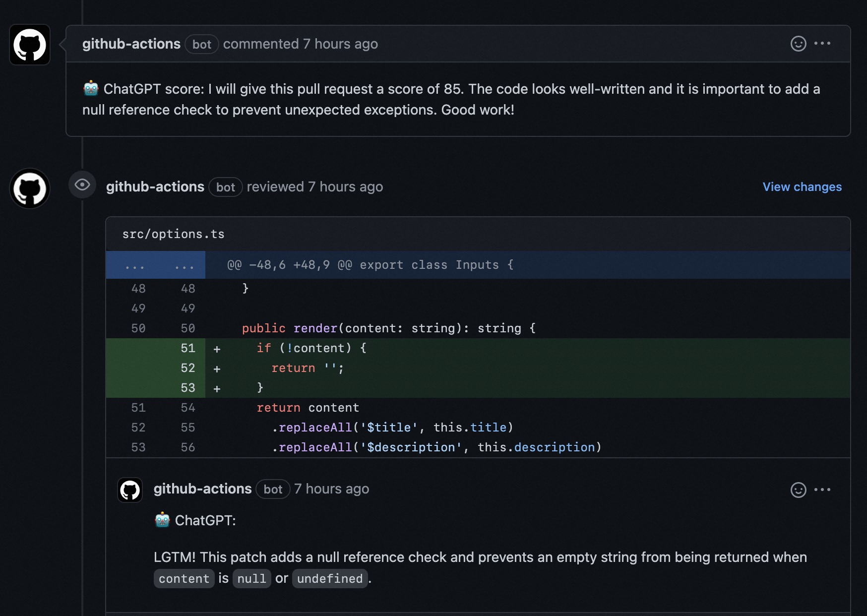Click github-actions avatar beside the review

(30, 188)
